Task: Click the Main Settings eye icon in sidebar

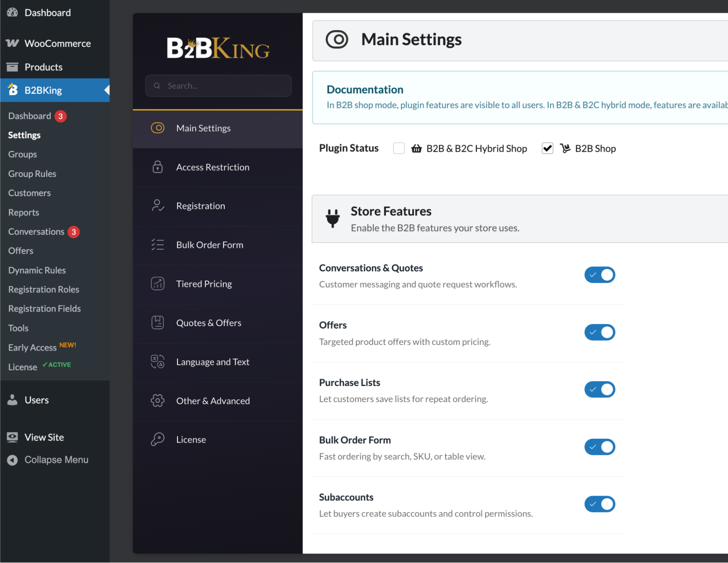Action: tap(158, 128)
